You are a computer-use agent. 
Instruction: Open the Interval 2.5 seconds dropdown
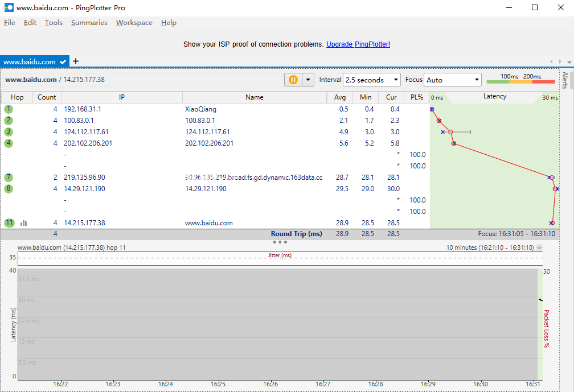(371, 80)
